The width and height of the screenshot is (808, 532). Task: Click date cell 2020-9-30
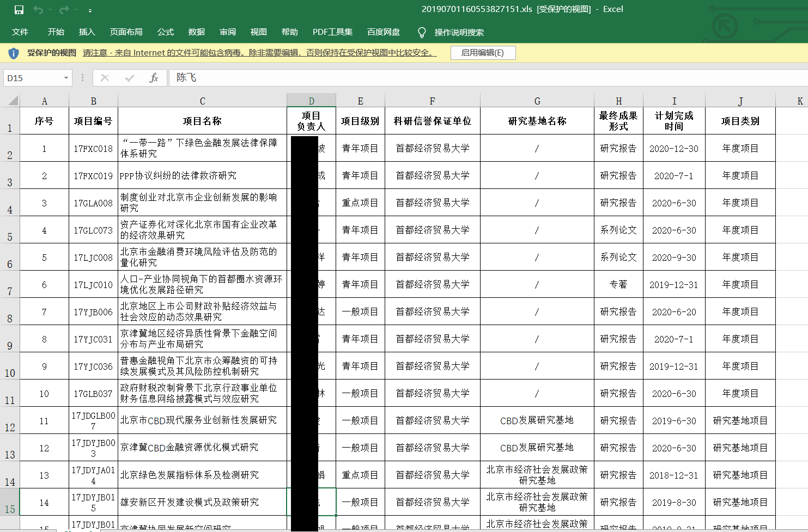tap(674, 257)
